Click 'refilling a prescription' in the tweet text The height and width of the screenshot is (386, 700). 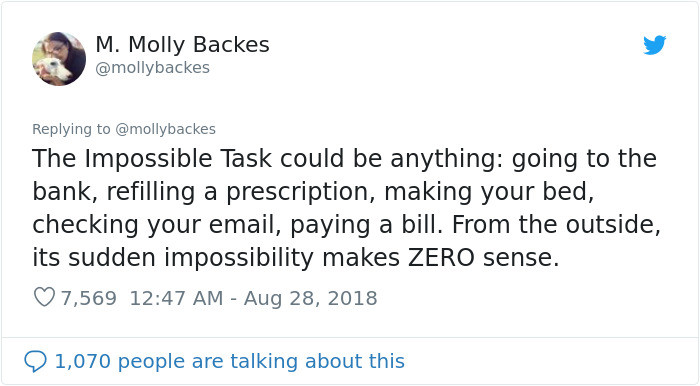(238, 192)
